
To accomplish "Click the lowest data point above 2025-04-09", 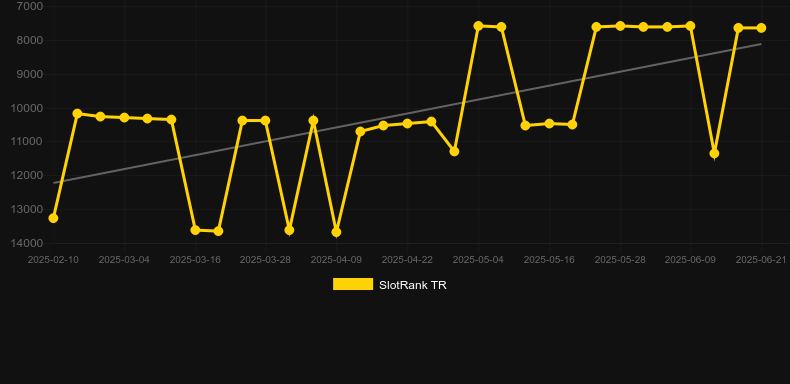I will pyautogui.click(x=336, y=232).
